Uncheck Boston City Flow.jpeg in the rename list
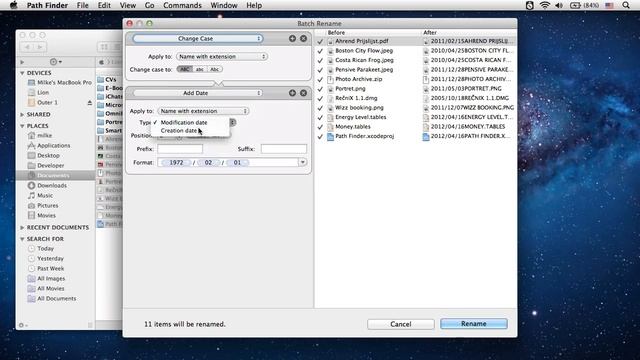Viewport: 640px width, 360px height. coord(320,51)
